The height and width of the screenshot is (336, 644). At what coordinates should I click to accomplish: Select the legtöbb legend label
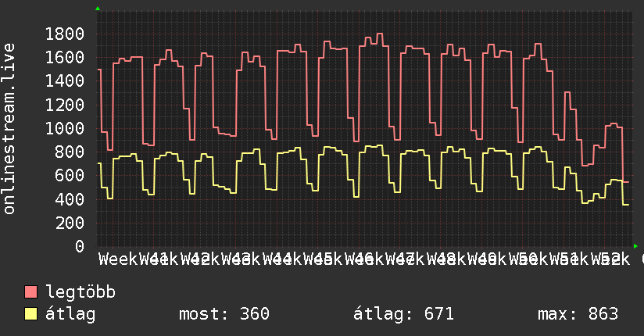point(80,292)
